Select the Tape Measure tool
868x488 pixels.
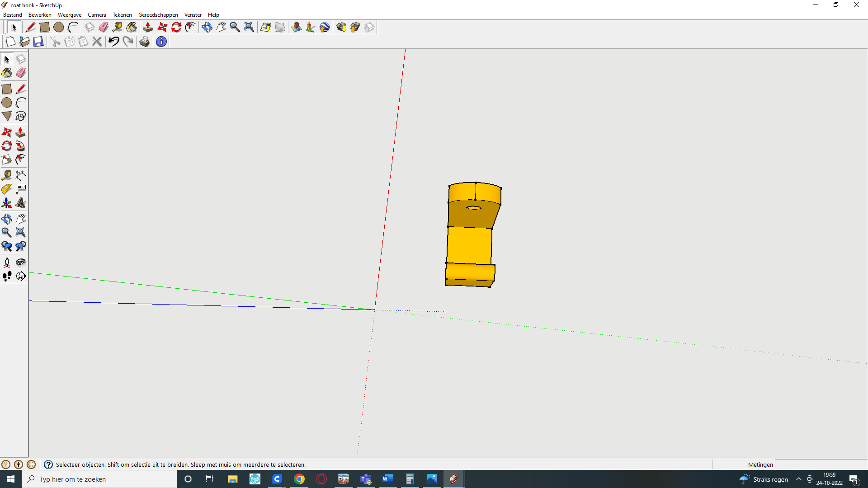coord(7,175)
